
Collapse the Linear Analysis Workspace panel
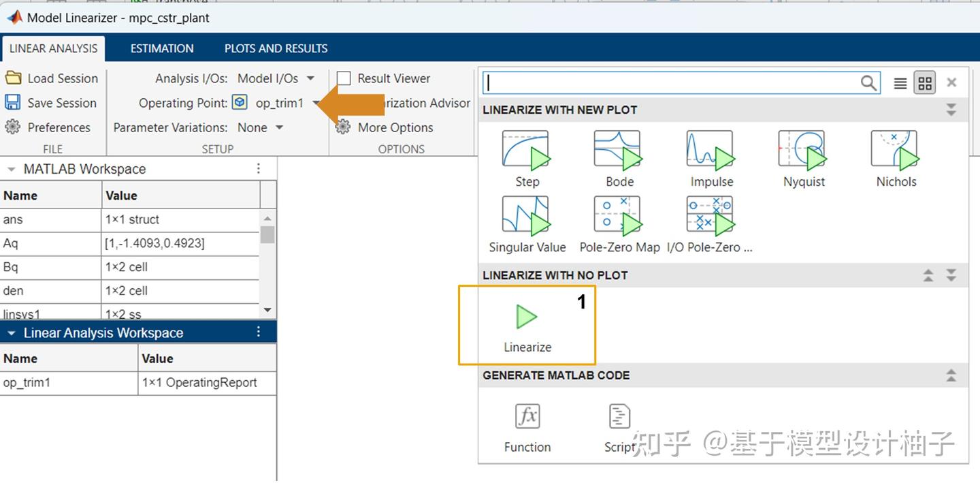(10, 332)
